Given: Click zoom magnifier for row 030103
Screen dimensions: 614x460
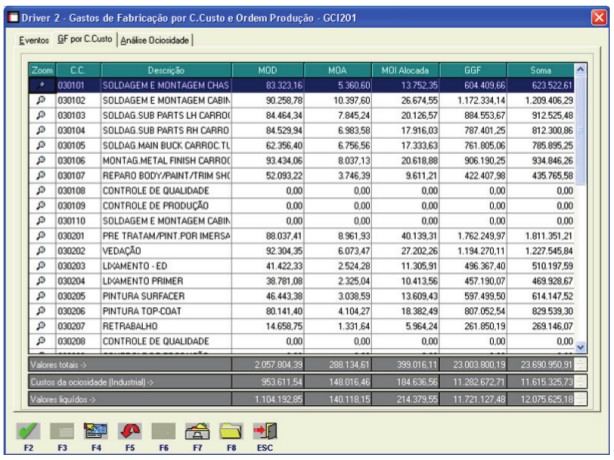Looking at the screenshot, I should [x=41, y=115].
